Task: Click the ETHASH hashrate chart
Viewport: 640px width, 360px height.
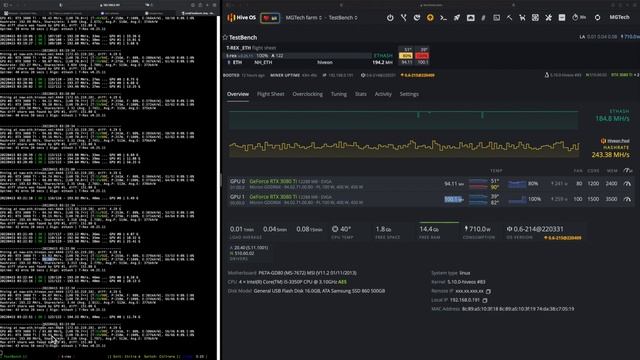Action: pos(403,120)
